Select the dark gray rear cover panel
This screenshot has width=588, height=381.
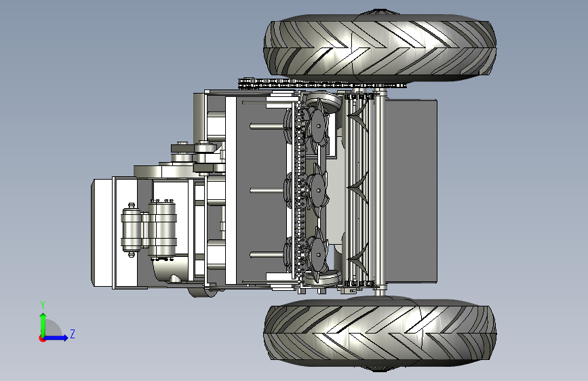click(x=411, y=190)
